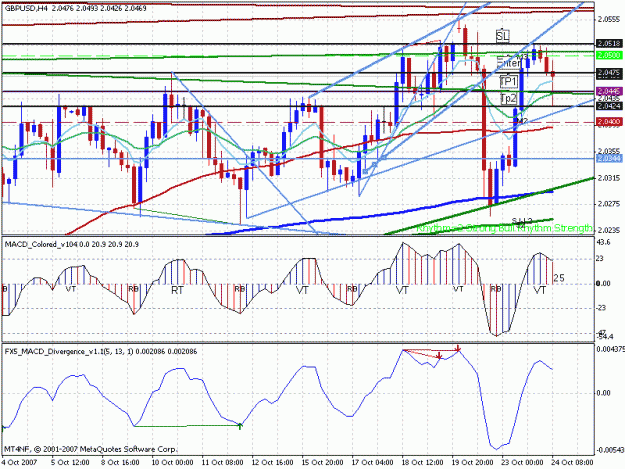This screenshot has height=469, width=625.
Task: Select the SL label box on chart
Action: (503, 36)
